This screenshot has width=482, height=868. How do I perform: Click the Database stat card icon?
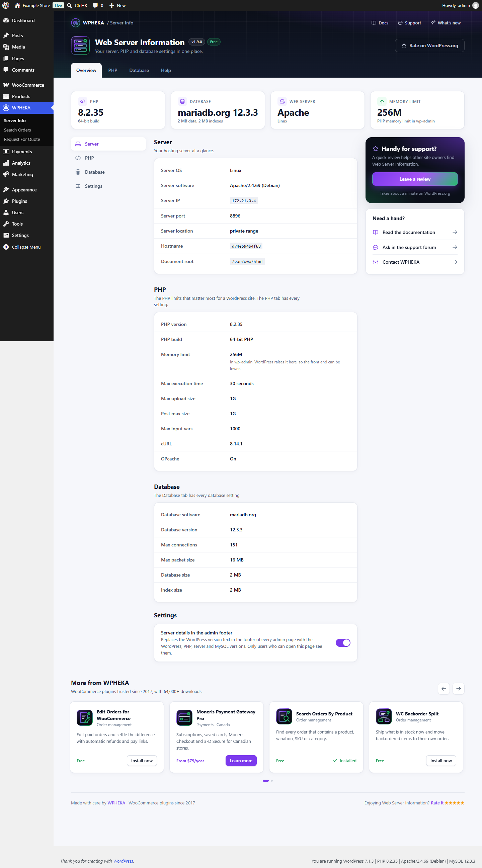coord(182,101)
